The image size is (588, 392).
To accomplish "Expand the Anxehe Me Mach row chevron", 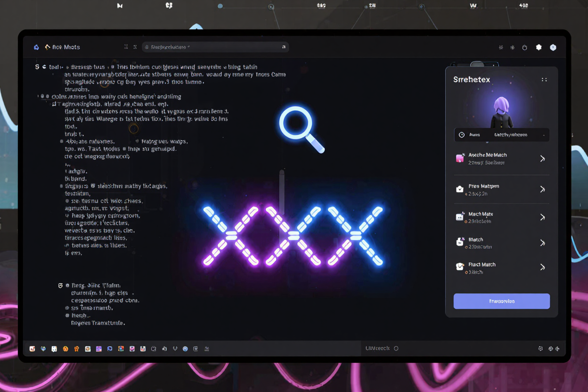I will (x=542, y=159).
